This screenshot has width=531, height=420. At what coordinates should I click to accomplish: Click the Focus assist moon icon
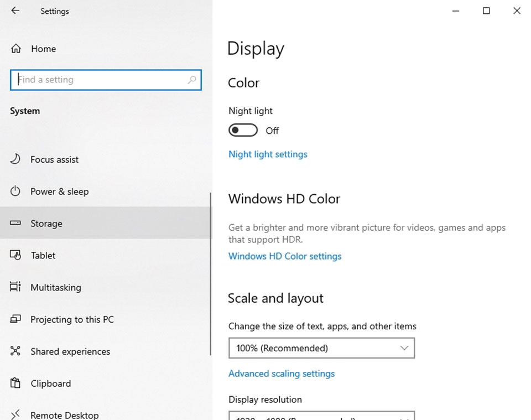pyautogui.click(x=15, y=159)
